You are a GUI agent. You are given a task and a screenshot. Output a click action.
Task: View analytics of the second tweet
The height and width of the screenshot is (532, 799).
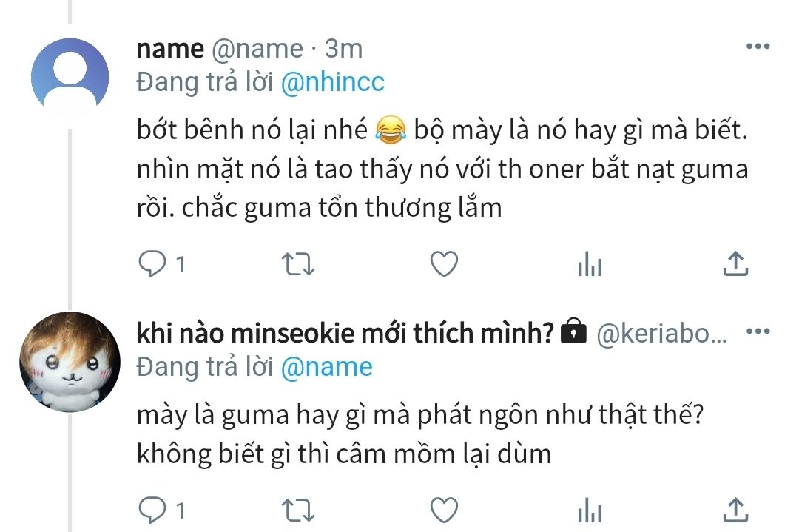(x=590, y=510)
